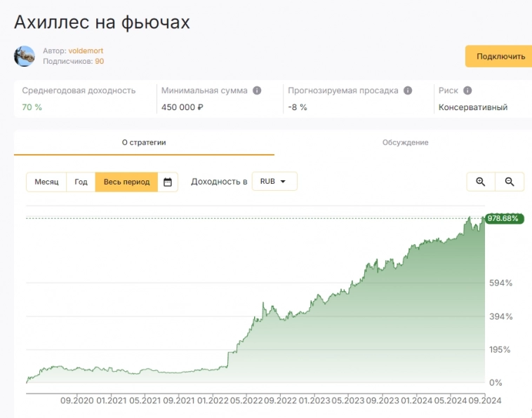The image size is (532, 418).
Task: Click the info icon beside Минимальная сумма
Action: click(257, 91)
